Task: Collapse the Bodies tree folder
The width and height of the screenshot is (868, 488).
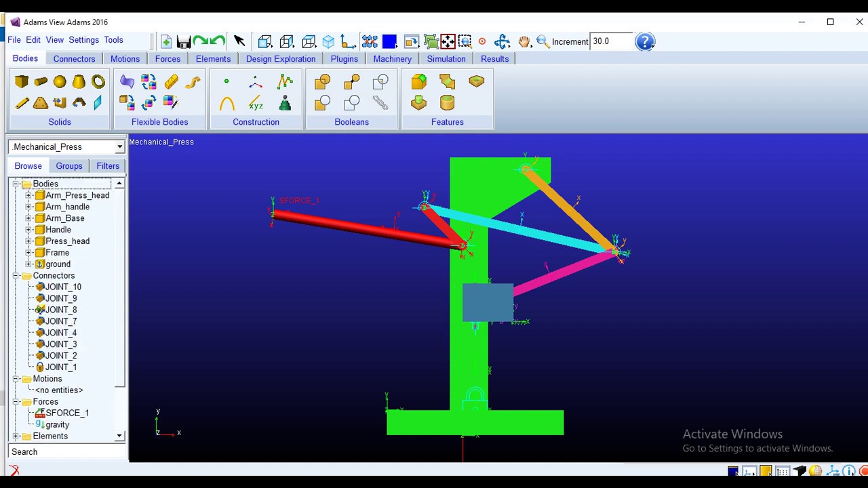Action: point(16,184)
